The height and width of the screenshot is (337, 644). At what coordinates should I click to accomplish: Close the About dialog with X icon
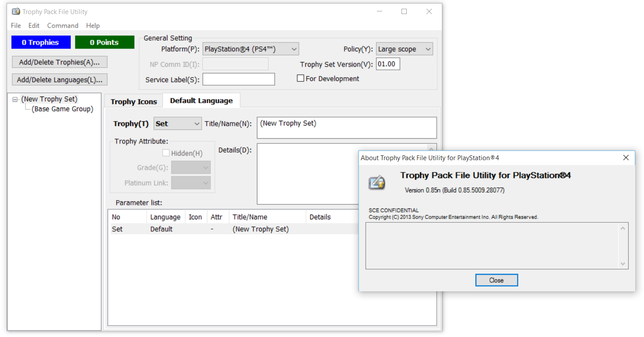[x=626, y=158]
